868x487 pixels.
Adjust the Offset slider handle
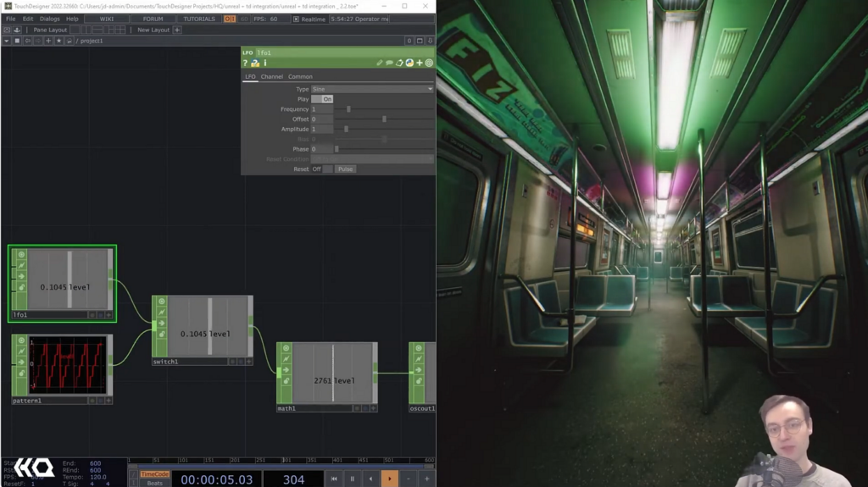click(x=384, y=119)
